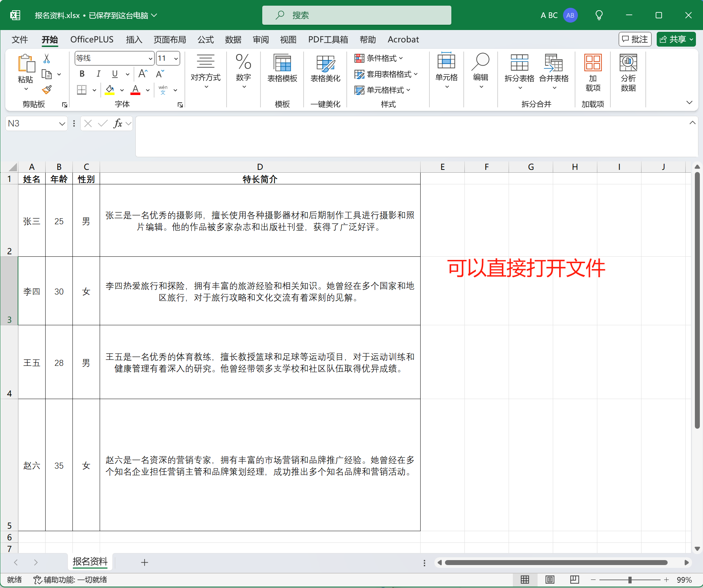Switch to Page Layout view in status bar

pyautogui.click(x=550, y=580)
